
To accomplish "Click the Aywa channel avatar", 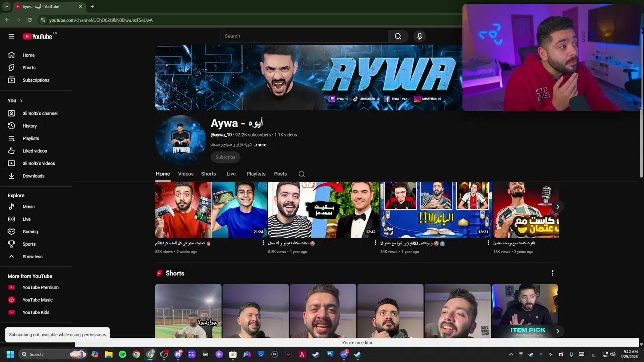I will (181, 140).
